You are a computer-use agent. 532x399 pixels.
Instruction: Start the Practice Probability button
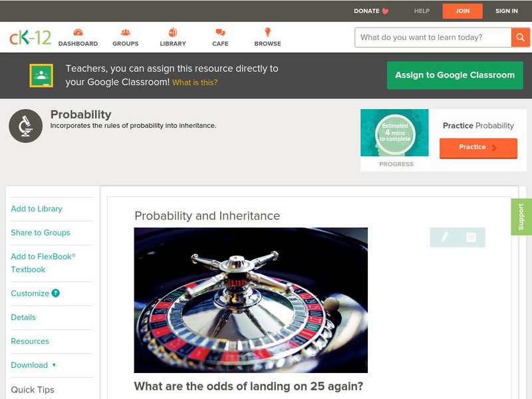[x=478, y=148]
